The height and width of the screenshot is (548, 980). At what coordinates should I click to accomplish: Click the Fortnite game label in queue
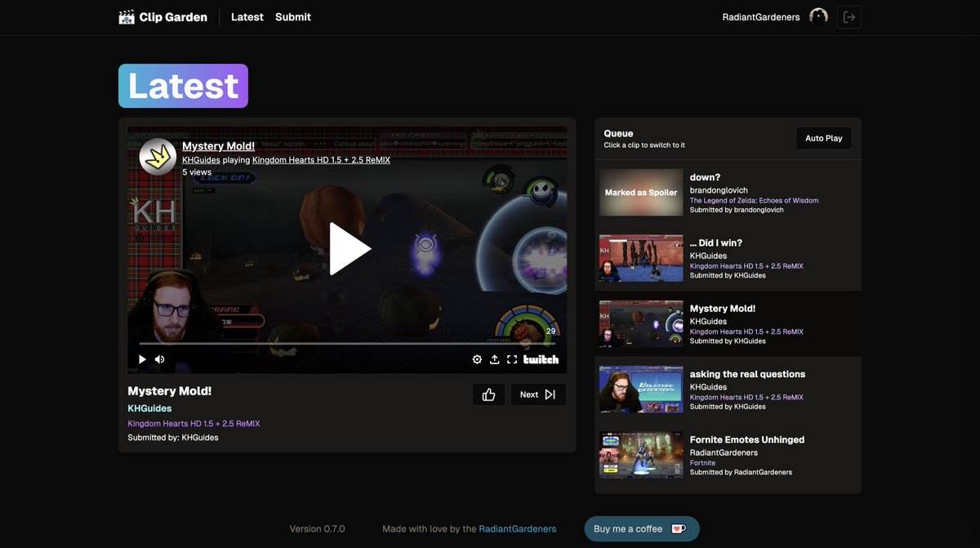click(x=702, y=462)
